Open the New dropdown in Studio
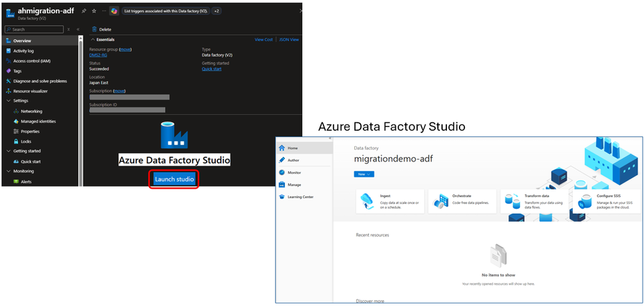 364,174
